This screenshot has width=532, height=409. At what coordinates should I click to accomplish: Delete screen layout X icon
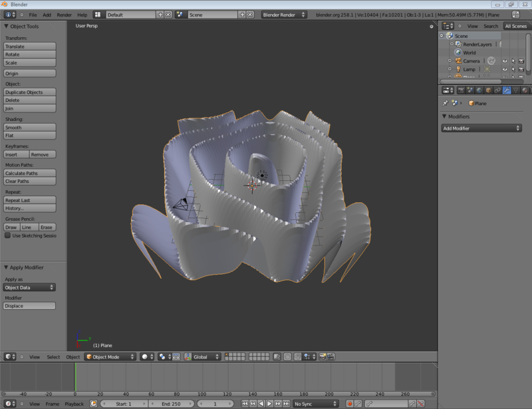click(x=168, y=15)
